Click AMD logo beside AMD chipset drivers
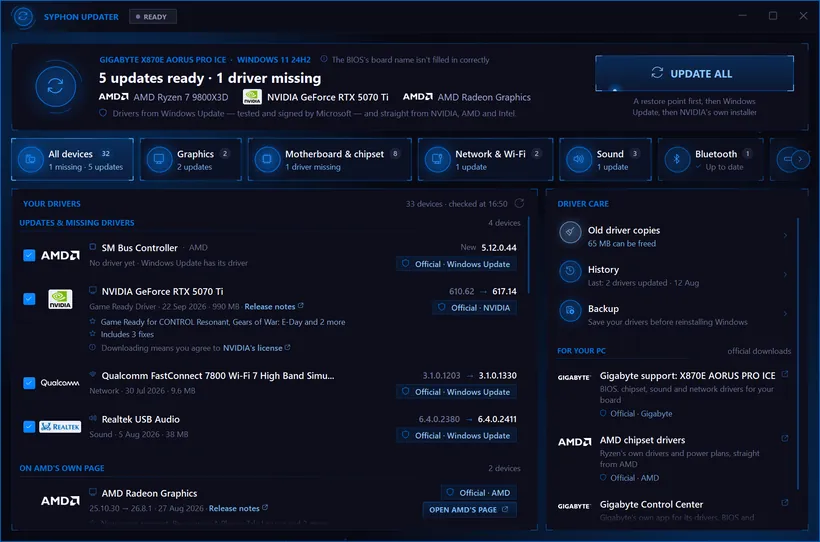 [574, 442]
